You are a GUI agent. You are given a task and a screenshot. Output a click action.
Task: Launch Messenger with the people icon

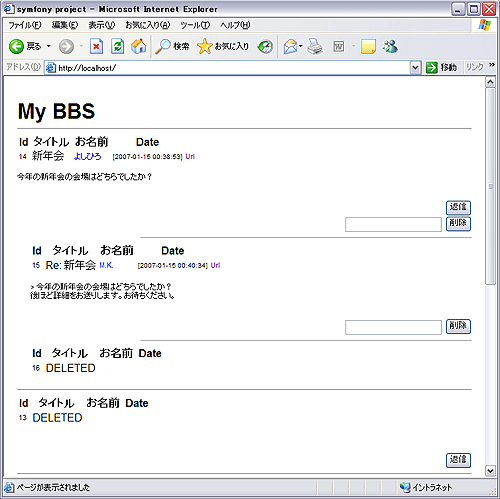[390, 46]
